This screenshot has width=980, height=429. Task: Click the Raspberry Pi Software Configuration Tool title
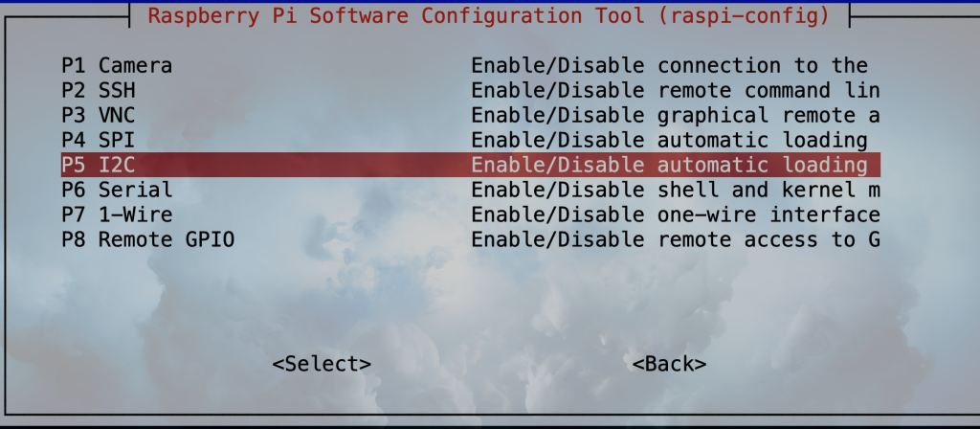click(x=402, y=16)
